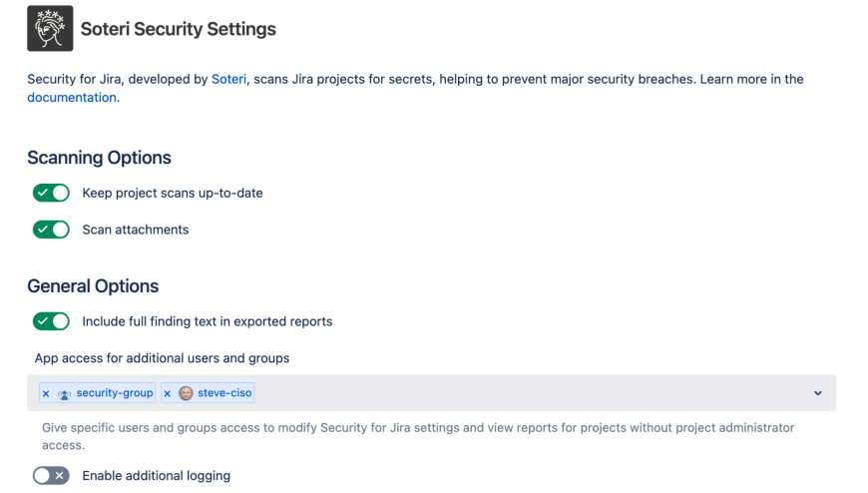Click the App access field label
868x493 pixels.
pyautogui.click(x=162, y=358)
